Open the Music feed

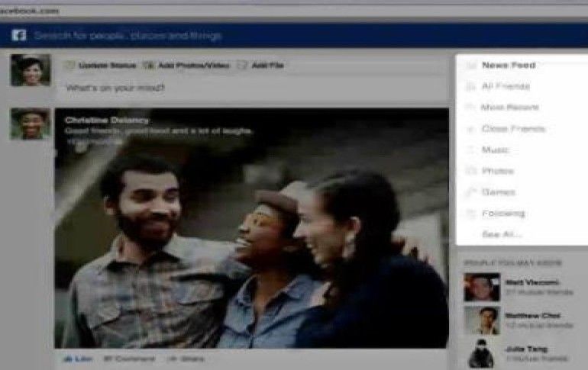coord(495,150)
